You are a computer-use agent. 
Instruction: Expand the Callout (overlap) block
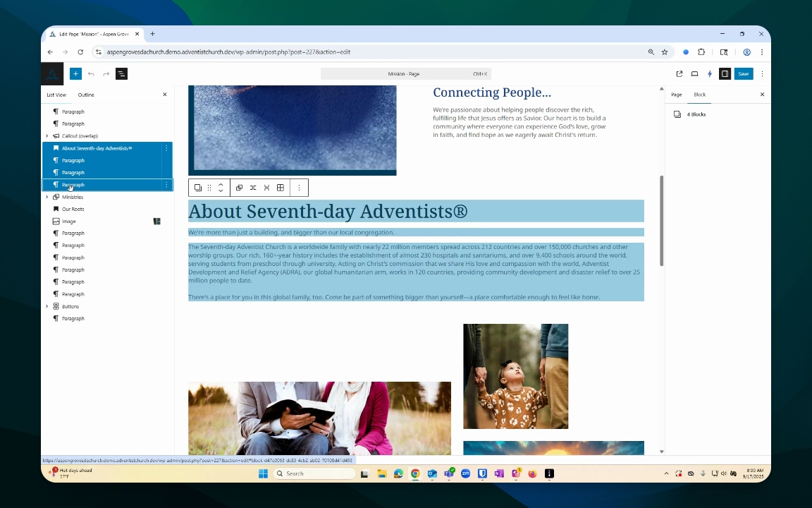pos(47,135)
